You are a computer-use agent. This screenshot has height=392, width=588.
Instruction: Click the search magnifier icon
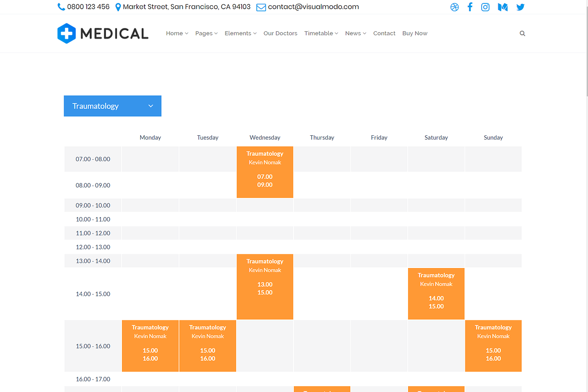[x=522, y=33]
